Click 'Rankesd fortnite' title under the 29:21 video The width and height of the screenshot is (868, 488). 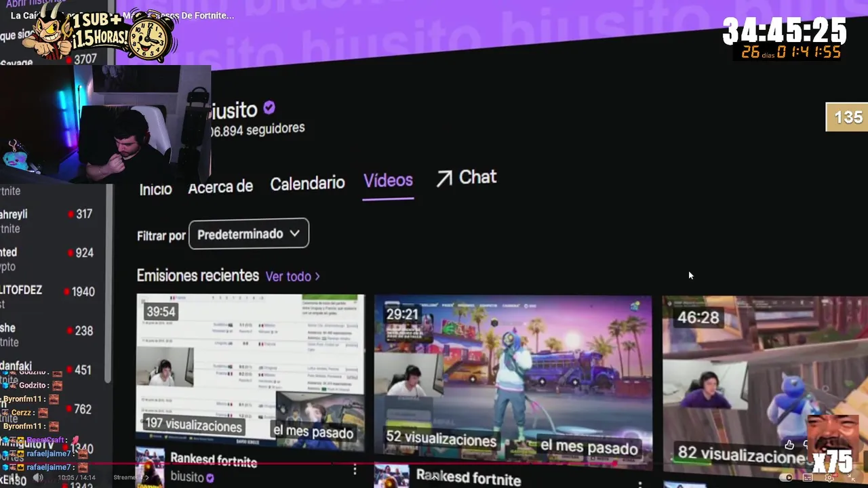click(468, 477)
